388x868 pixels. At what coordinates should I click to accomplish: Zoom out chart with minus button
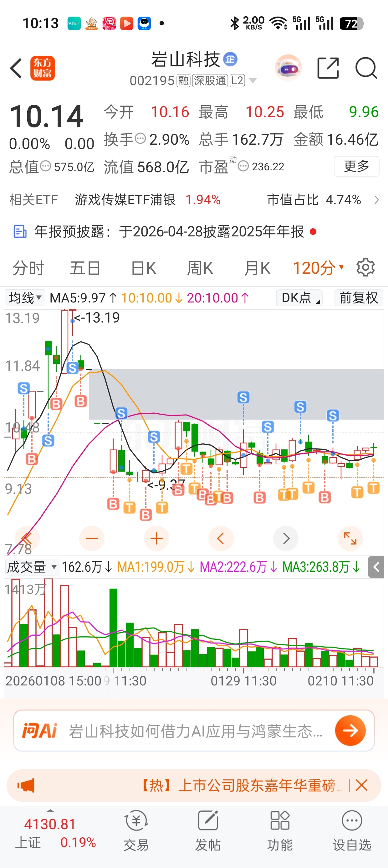point(92,539)
